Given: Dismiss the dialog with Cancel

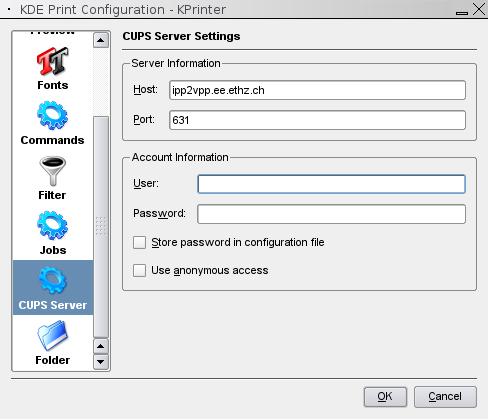Looking at the screenshot, I should [445, 397].
